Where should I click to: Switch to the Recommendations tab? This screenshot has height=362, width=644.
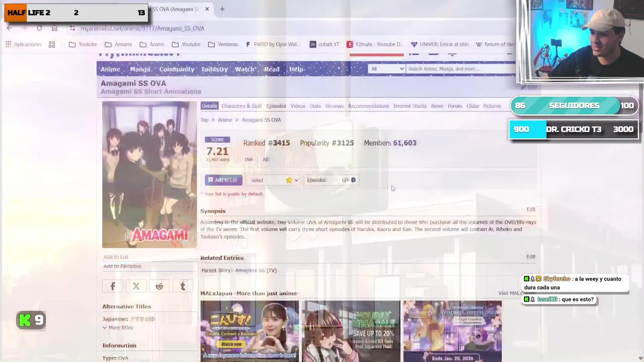tap(368, 106)
